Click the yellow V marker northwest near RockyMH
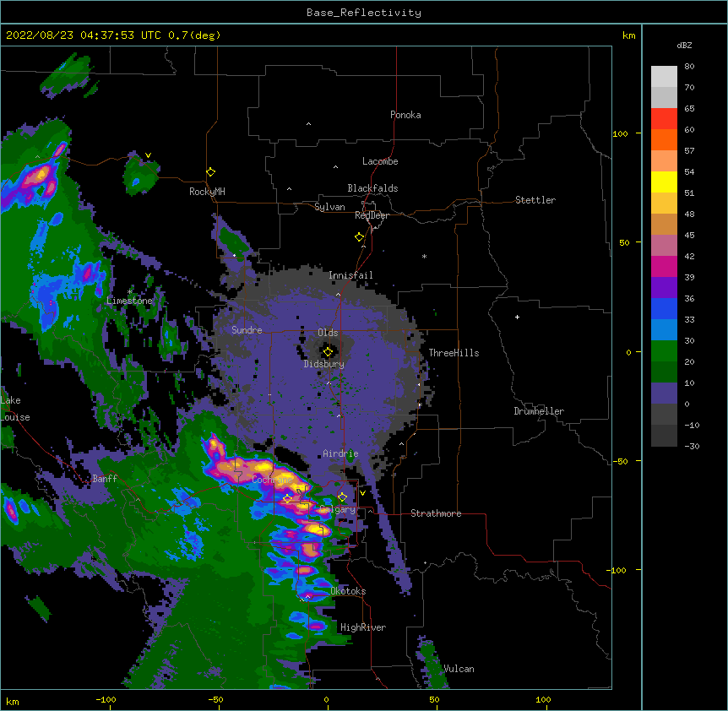Viewport: 728px width, 711px height. (148, 155)
